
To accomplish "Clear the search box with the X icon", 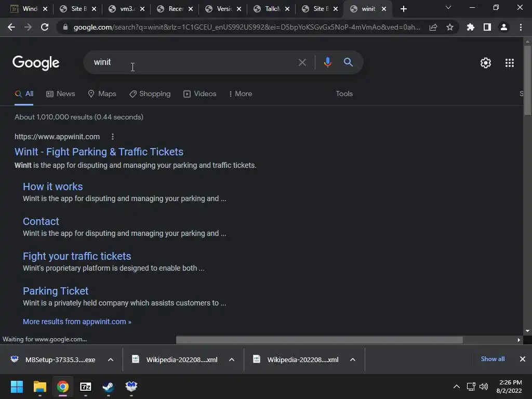I will 302,62.
